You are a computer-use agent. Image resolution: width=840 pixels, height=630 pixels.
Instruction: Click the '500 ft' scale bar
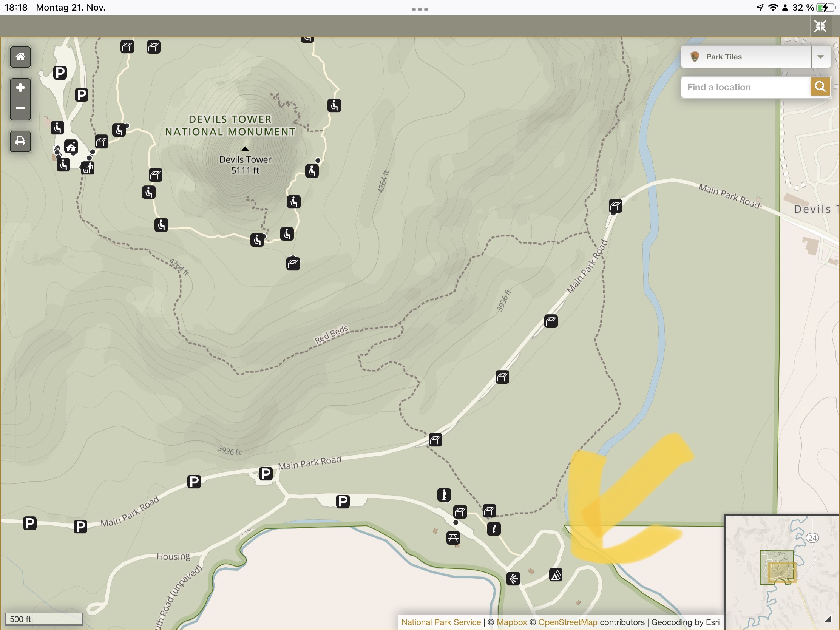tap(44, 619)
